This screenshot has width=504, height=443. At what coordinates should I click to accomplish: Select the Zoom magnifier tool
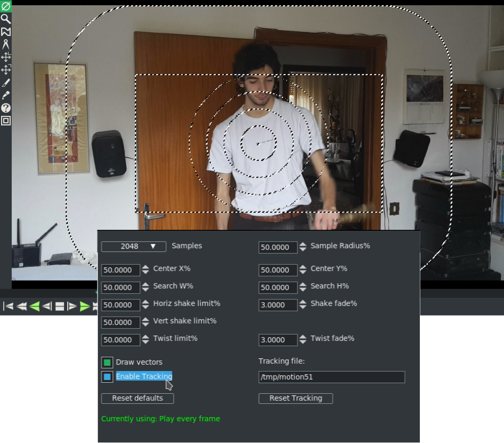(6, 19)
